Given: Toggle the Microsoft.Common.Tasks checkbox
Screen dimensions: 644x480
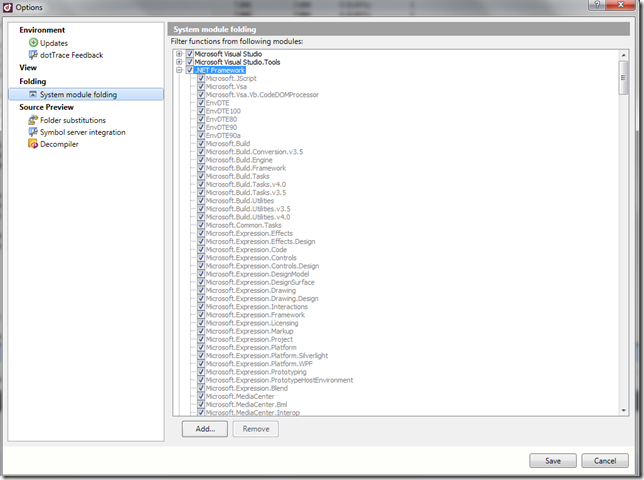Looking at the screenshot, I should pos(201,225).
